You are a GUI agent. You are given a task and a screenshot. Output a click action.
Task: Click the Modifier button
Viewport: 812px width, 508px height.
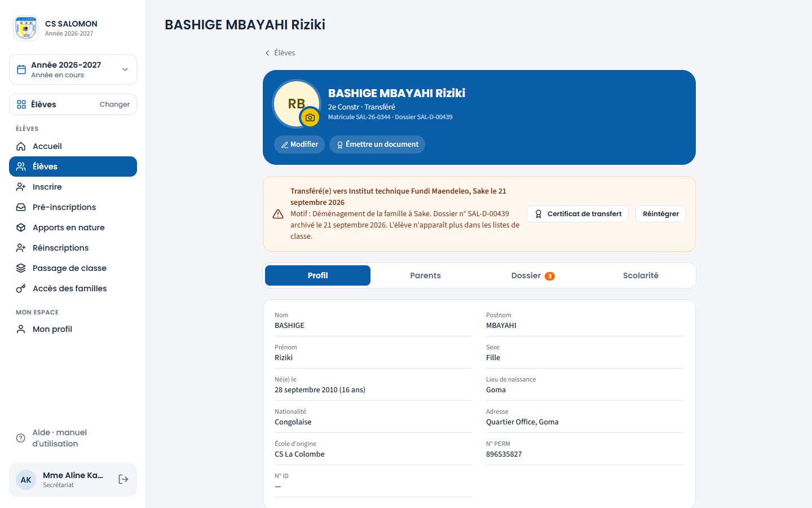point(299,144)
